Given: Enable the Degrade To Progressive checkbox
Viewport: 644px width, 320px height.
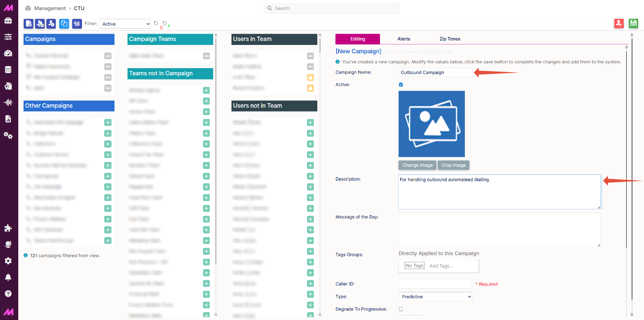Looking at the screenshot, I should pyautogui.click(x=401, y=309).
